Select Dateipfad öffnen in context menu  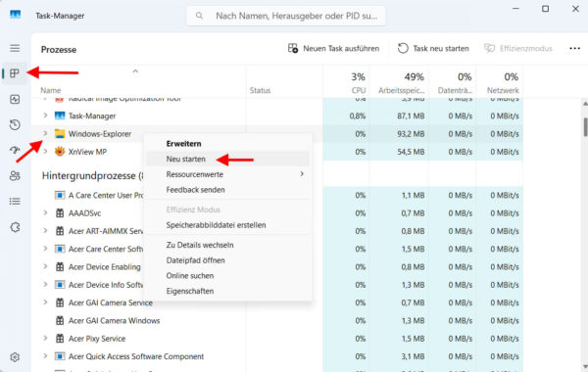click(x=195, y=260)
